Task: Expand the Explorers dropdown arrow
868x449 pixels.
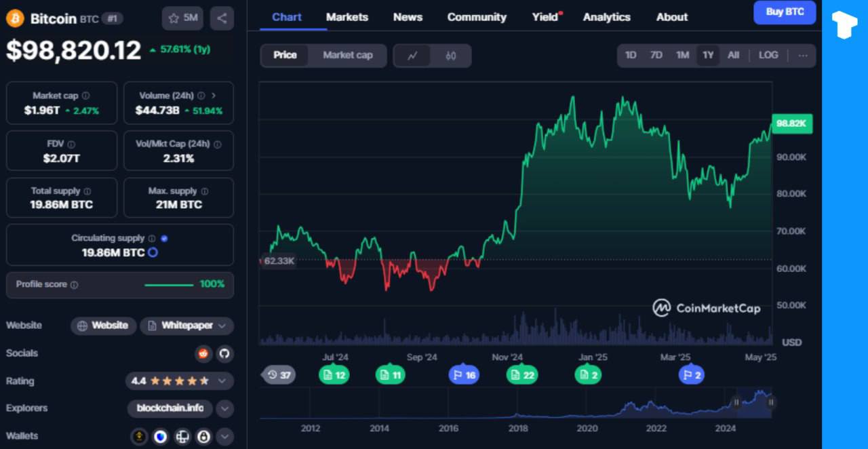Action: pos(225,409)
